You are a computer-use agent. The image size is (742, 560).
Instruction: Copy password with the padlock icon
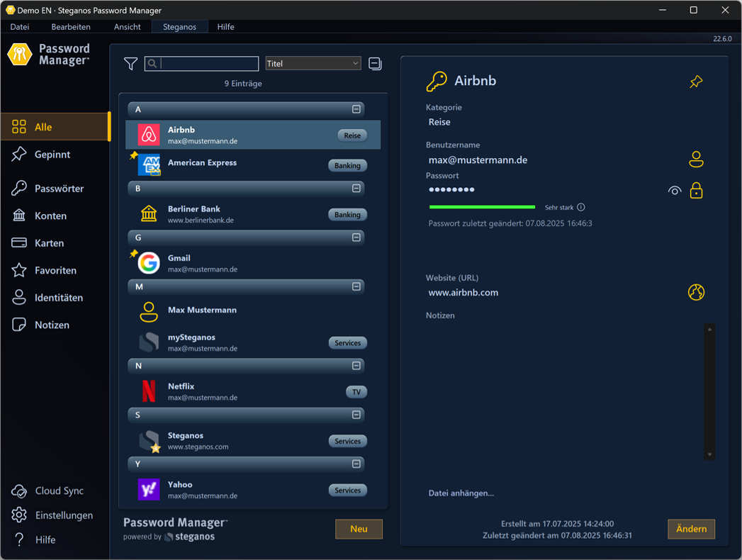(x=696, y=190)
